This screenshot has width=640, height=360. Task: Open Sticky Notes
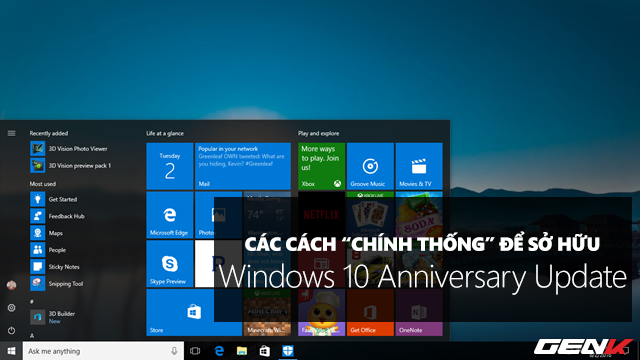(x=55, y=267)
